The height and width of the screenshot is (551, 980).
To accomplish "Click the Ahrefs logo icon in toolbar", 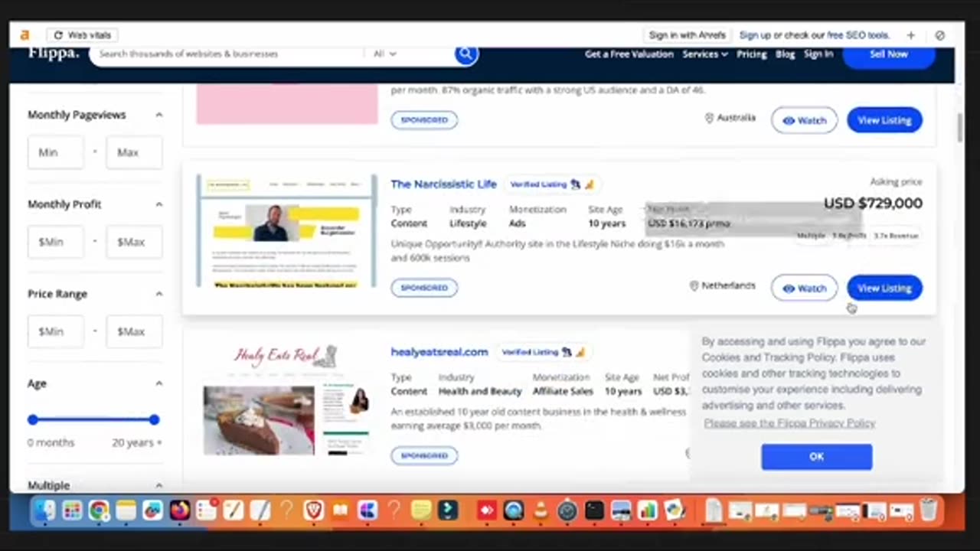I will pyautogui.click(x=24, y=35).
